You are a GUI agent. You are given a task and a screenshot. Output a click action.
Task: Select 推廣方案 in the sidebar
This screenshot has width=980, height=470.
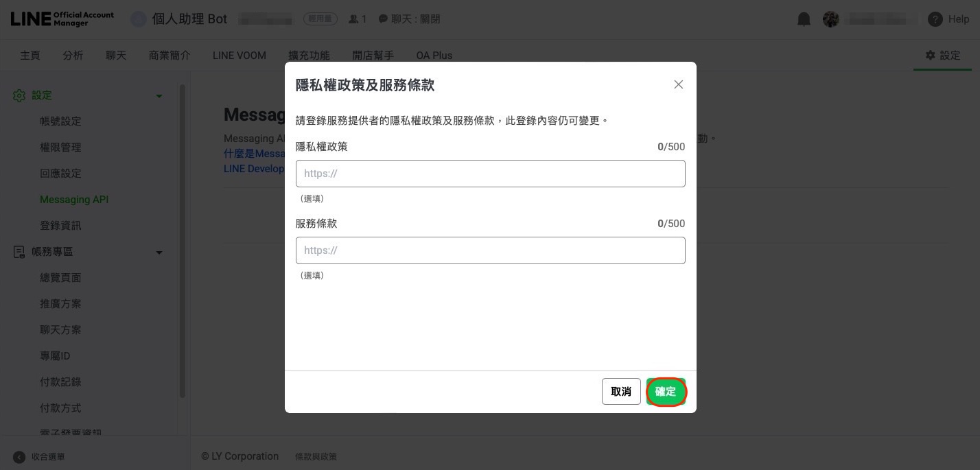pos(60,304)
